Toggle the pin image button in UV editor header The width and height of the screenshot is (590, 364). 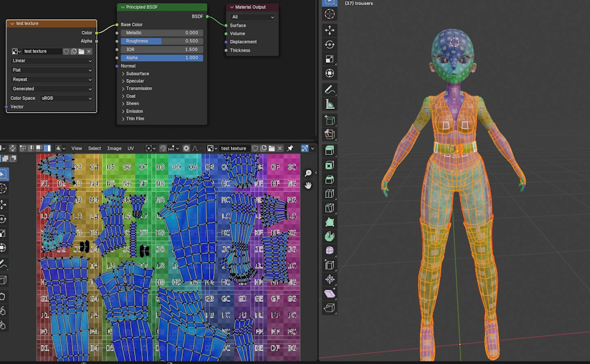point(290,148)
